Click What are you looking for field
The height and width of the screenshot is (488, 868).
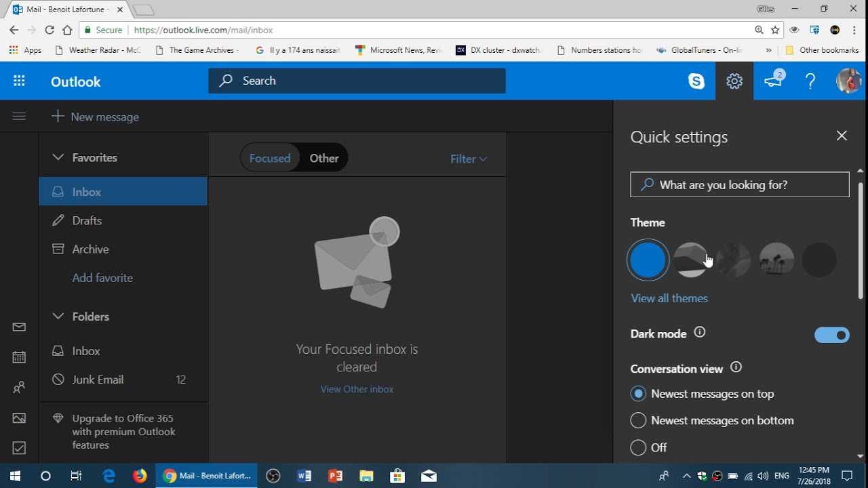pos(740,184)
